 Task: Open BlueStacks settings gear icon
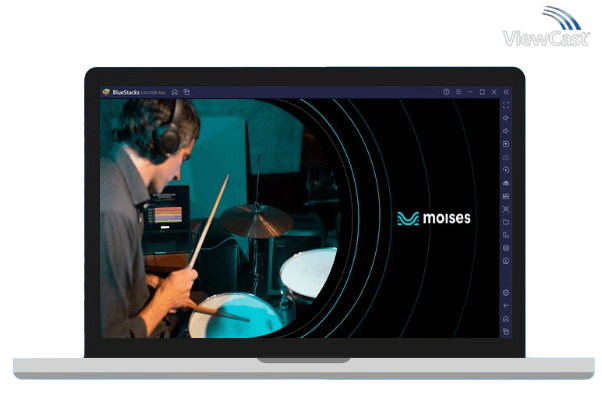(x=506, y=293)
